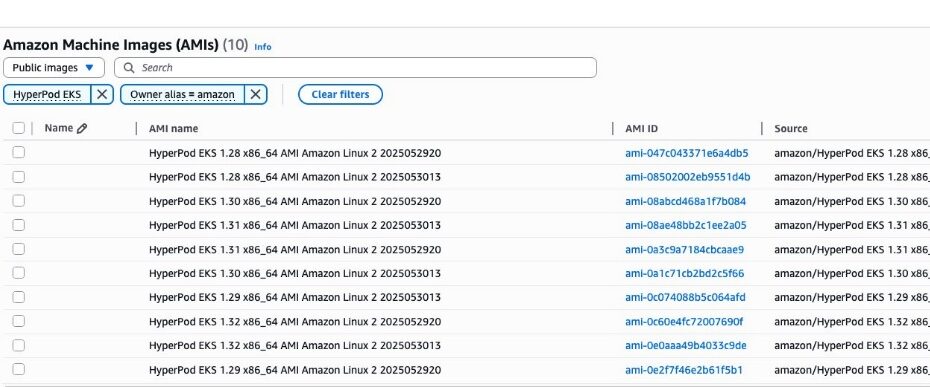The height and width of the screenshot is (387, 930).
Task: Click the Source column header
Action: (x=791, y=128)
